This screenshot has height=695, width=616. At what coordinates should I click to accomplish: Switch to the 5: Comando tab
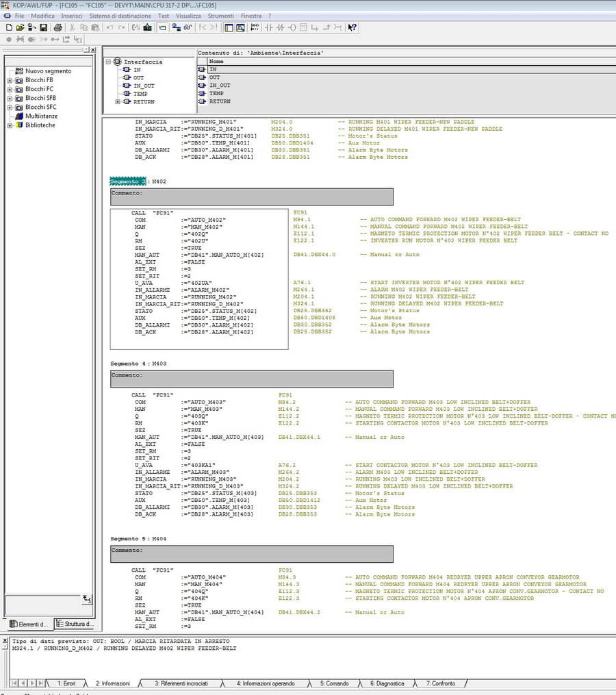click(334, 683)
